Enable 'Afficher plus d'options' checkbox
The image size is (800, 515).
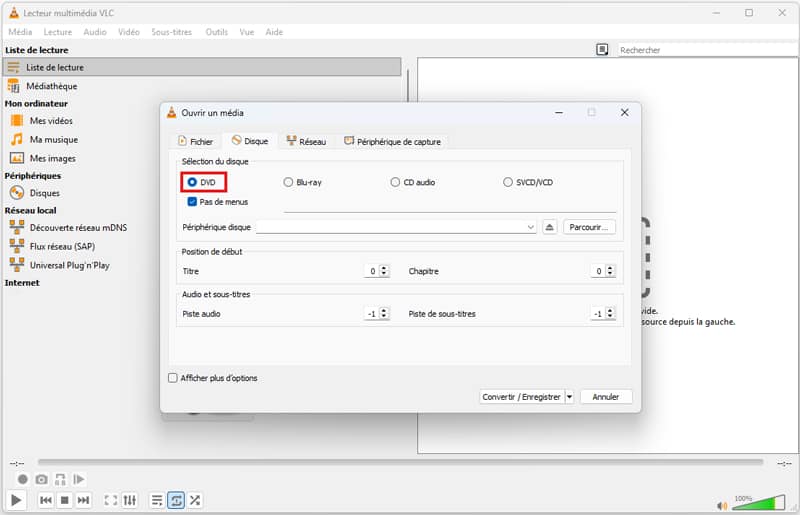pos(173,378)
